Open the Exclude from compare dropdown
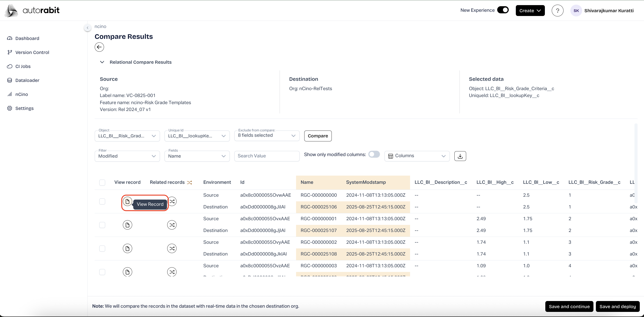The width and height of the screenshot is (644, 317). click(x=267, y=136)
